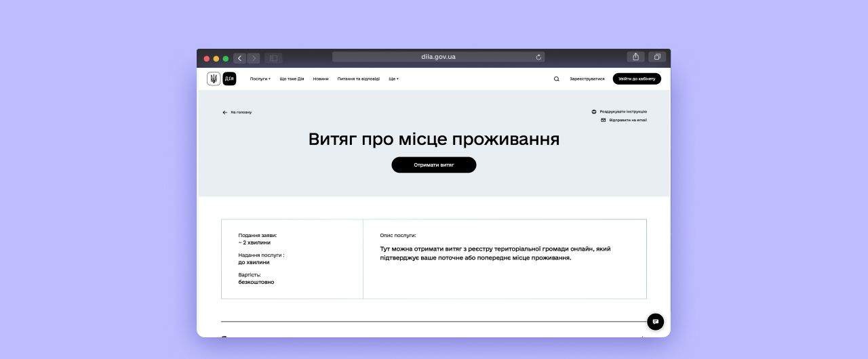
Task: Click the printer icon for instructions
Action: (x=594, y=112)
